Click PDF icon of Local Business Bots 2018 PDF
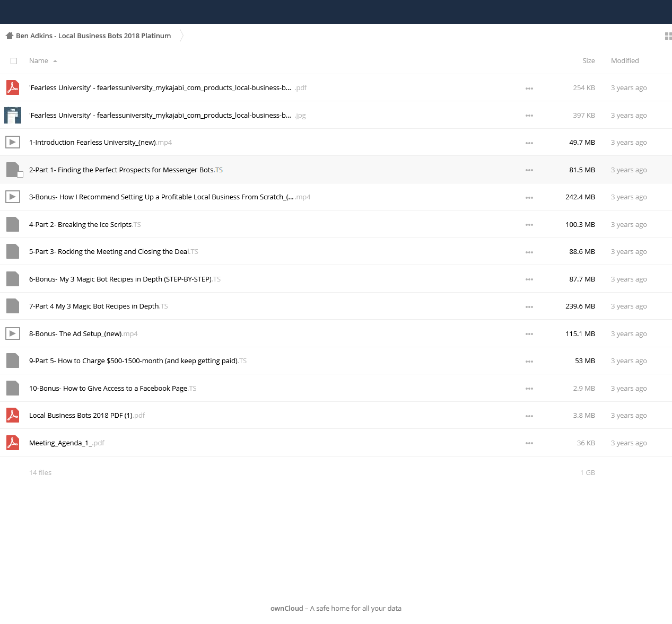This screenshot has height=624, width=672. point(13,415)
